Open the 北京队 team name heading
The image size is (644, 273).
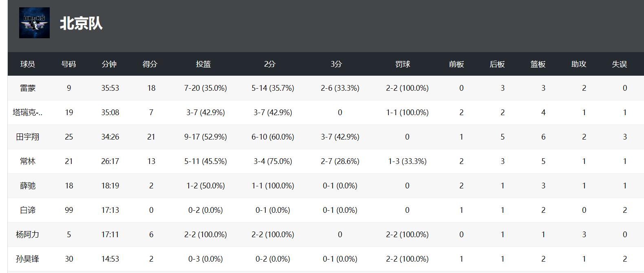pos(81,23)
